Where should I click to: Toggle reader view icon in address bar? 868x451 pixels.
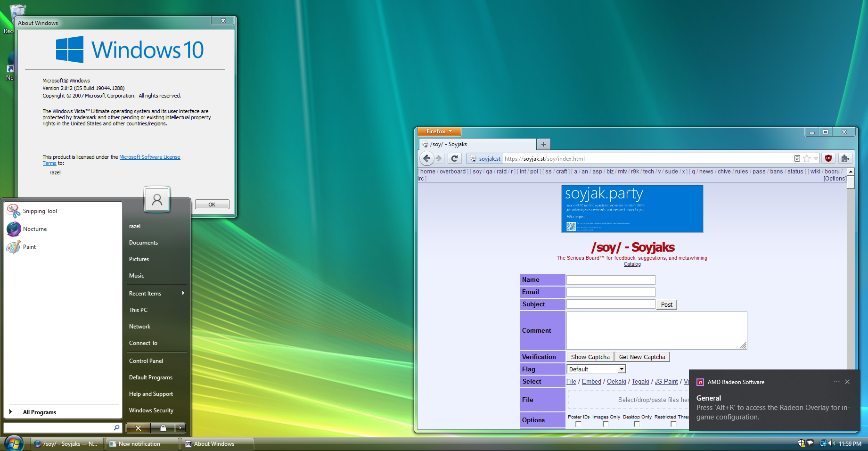(x=797, y=158)
